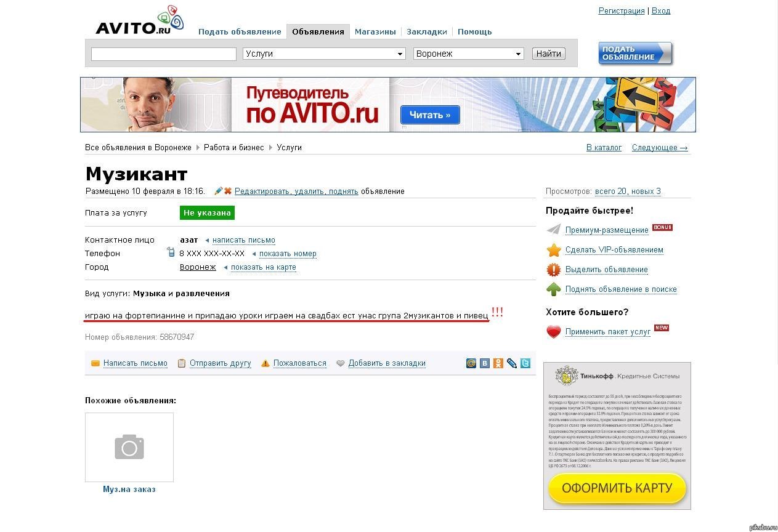
Task: Open the Магазины menu item
Action: pos(375,31)
